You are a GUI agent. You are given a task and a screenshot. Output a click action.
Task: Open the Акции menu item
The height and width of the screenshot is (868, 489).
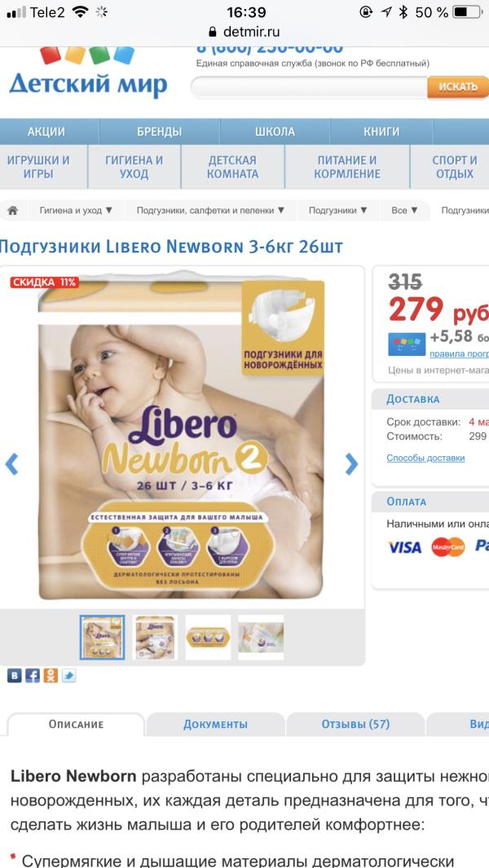(x=46, y=132)
